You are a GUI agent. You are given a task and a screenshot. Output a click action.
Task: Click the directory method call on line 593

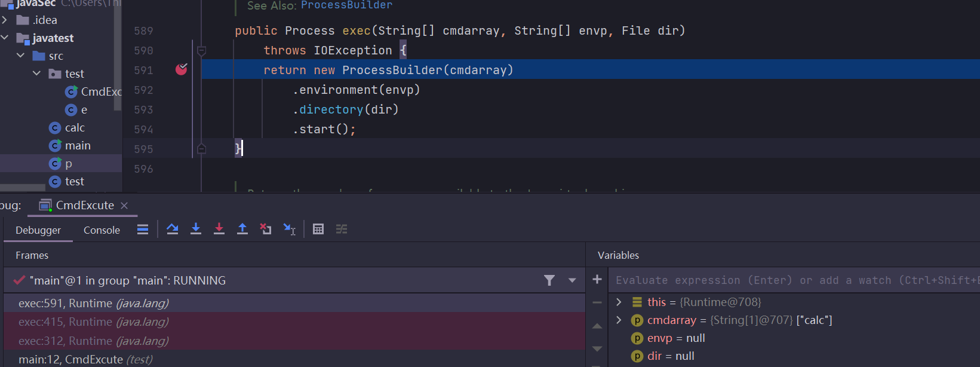point(331,109)
